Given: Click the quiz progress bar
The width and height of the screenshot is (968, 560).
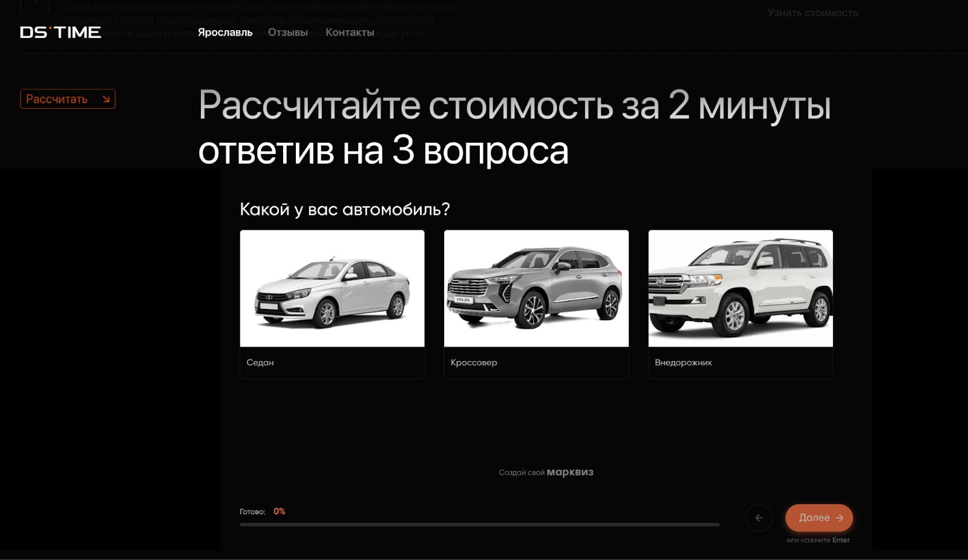Looking at the screenshot, I should pos(479,525).
